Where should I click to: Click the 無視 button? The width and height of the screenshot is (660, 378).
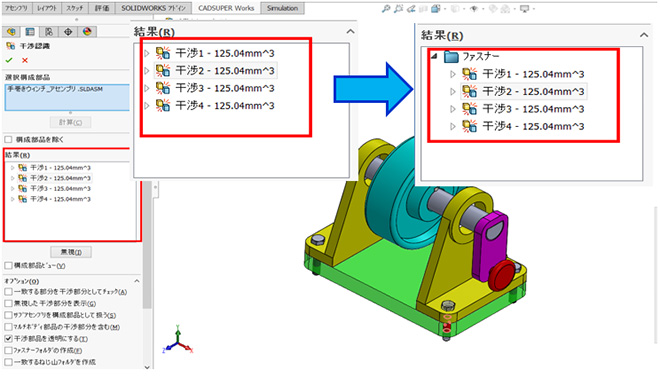(x=71, y=252)
